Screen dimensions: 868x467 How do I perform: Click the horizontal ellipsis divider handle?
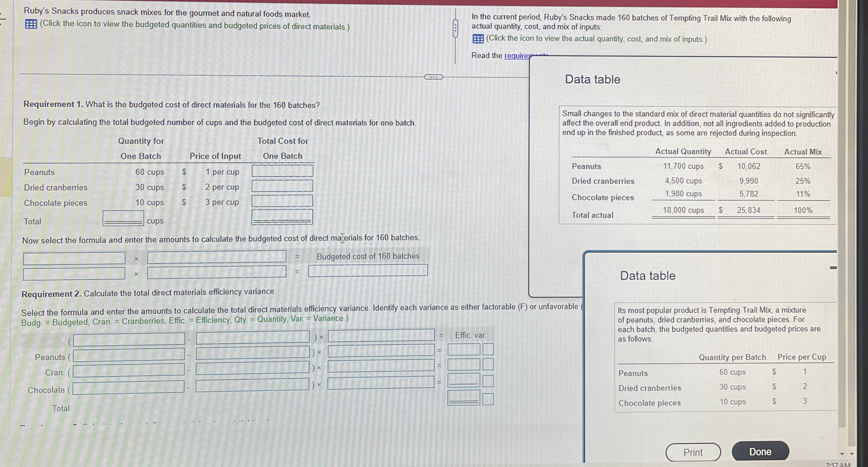click(x=433, y=77)
